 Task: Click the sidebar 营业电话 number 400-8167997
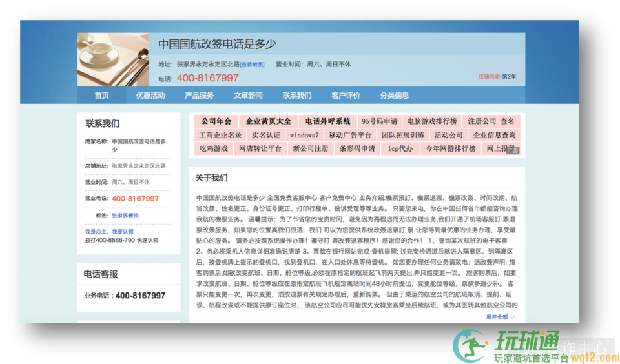[x=135, y=198]
